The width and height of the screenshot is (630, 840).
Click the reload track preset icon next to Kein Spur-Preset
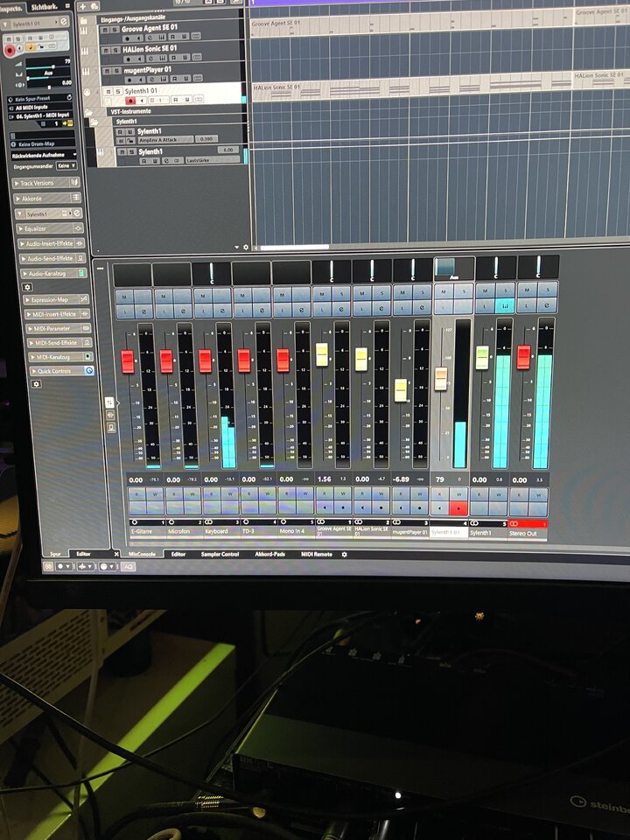click(69, 98)
